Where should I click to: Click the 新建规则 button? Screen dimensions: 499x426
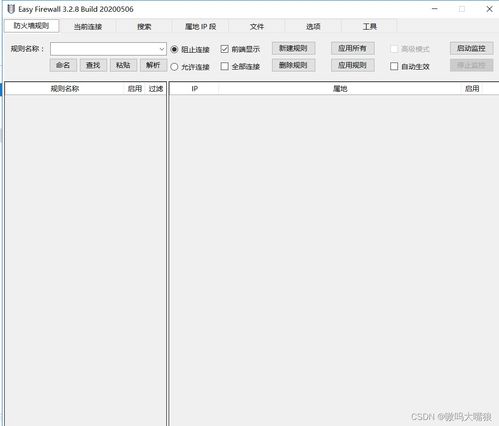[293, 48]
